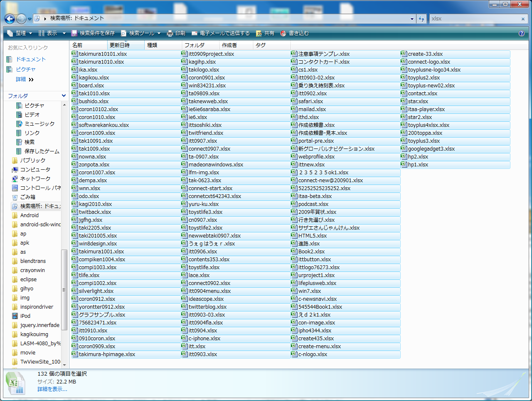Select 保存したゲーム folder tree item
532x401 pixels.
[42, 151]
